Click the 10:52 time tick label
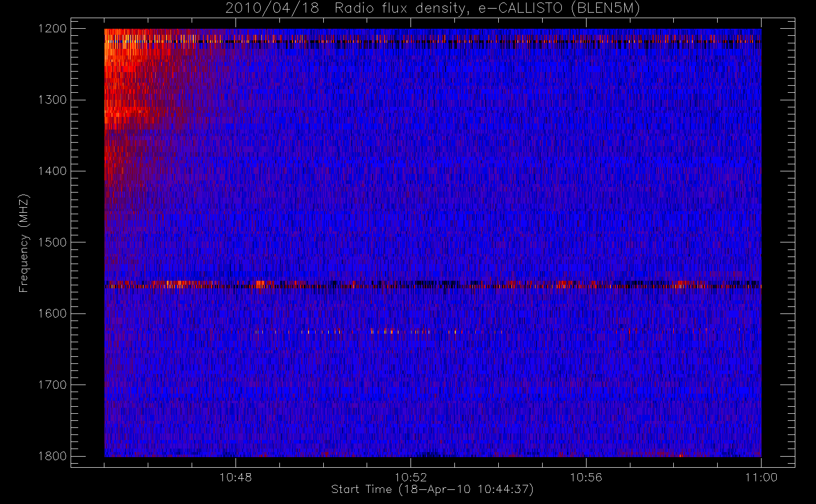The image size is (816, 504). coord(411,477)
